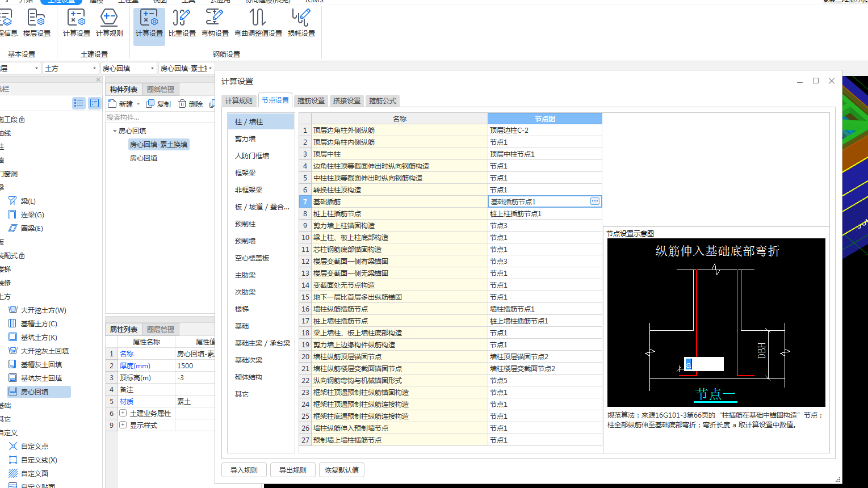Open 房心回填-素土 component dropdown
This screenshot has height=488, width=868.
[186, 68]
